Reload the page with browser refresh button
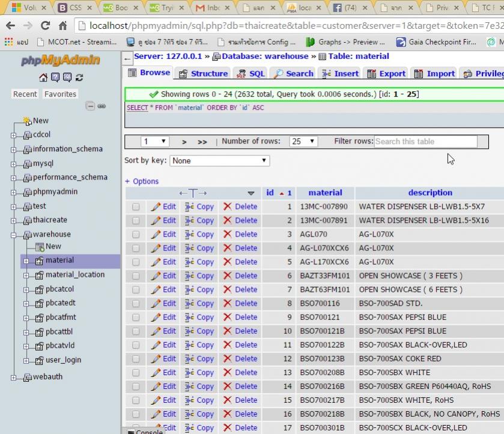 click(x=45, y=25)
